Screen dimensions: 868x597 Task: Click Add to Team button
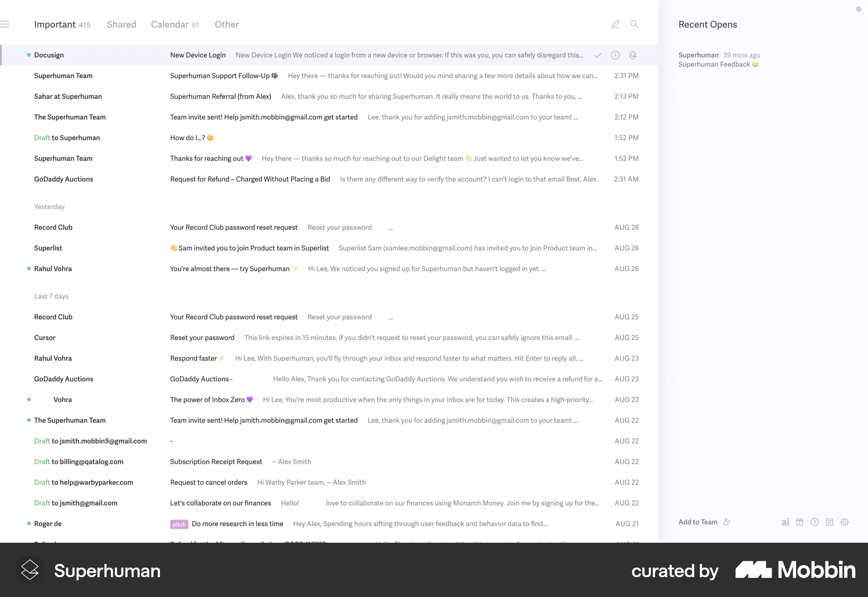coord(698,522)
